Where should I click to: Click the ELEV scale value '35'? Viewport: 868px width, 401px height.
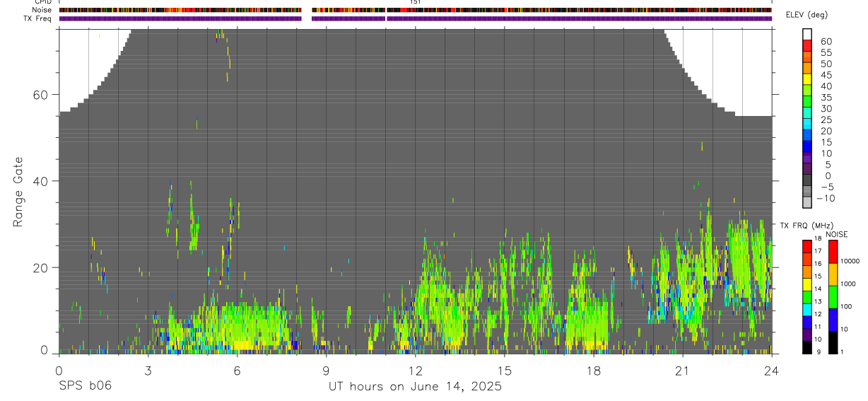coord(826,98)
